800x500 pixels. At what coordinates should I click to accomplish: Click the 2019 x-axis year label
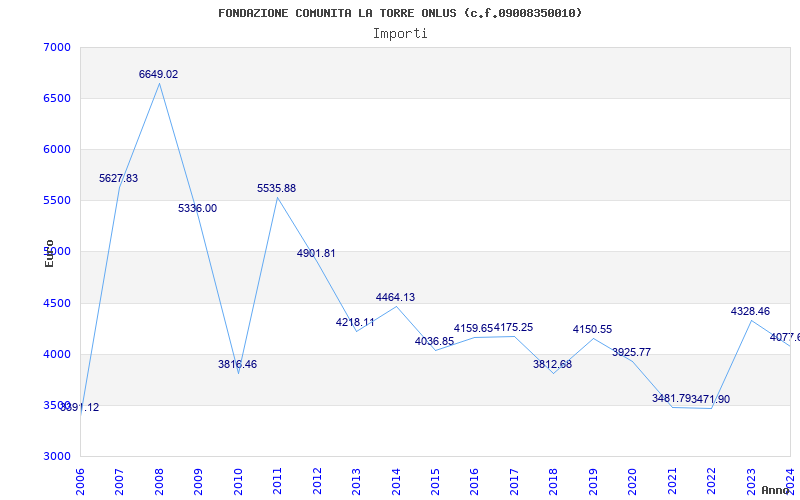(x=593, y=481)
